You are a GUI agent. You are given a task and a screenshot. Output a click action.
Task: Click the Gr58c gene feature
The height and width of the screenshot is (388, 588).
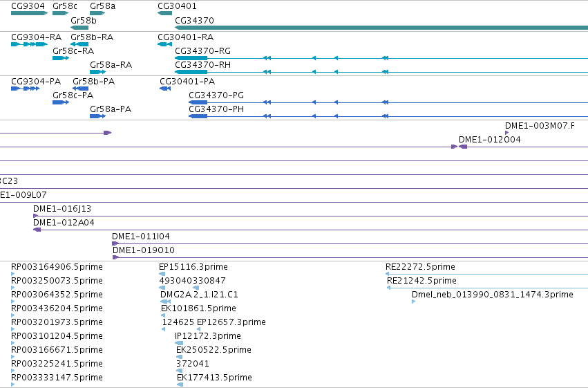click(x=60, y=13)
